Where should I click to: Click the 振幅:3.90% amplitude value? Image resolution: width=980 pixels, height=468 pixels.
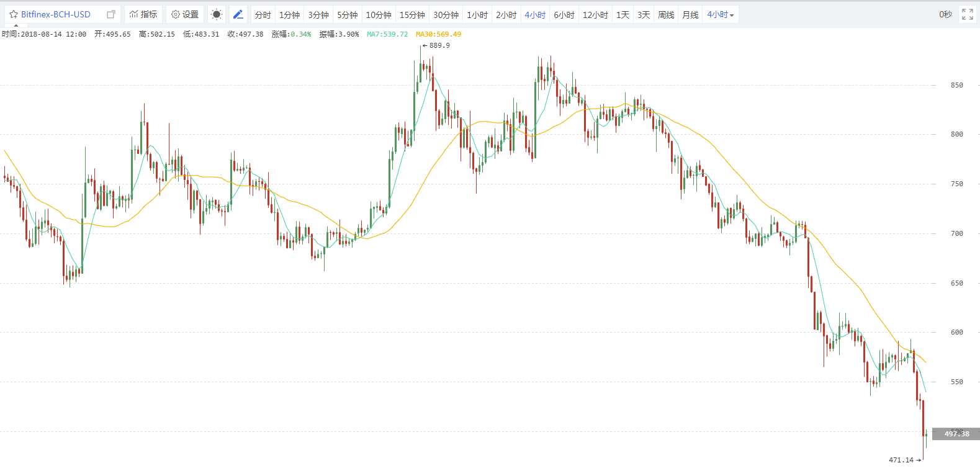coord(339,34)
